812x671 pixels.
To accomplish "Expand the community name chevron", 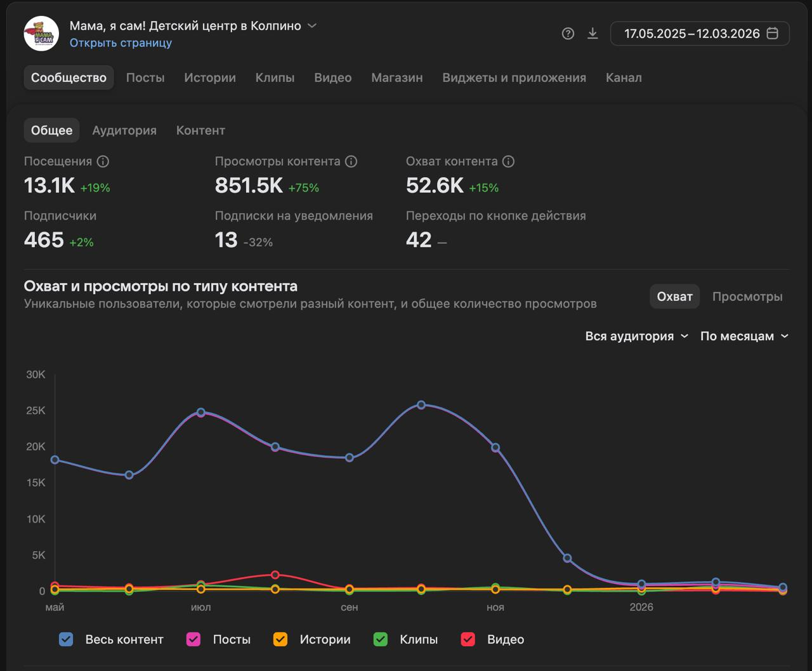I will [312, 26].
